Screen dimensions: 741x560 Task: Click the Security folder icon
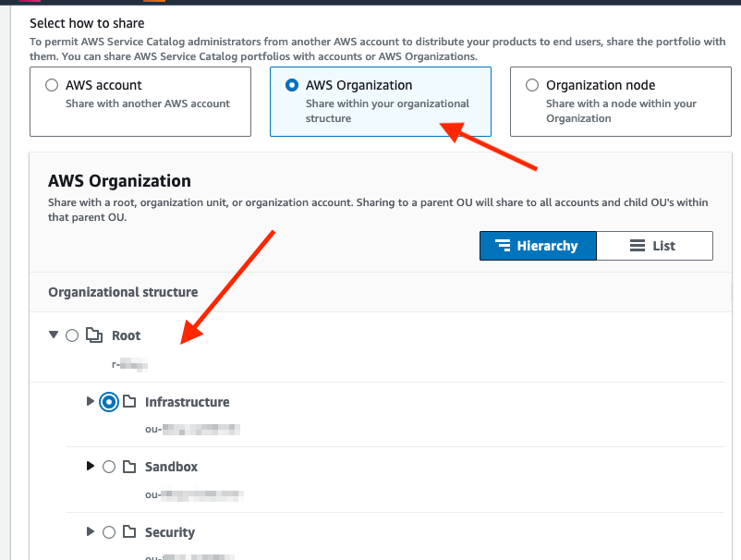(130, 532)
